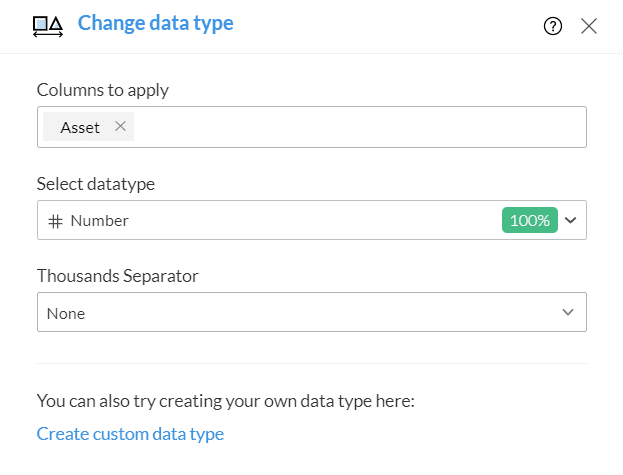Screen dimensions: 623x475
Task: Click the Columns to apply label
Action: point(103,90)
